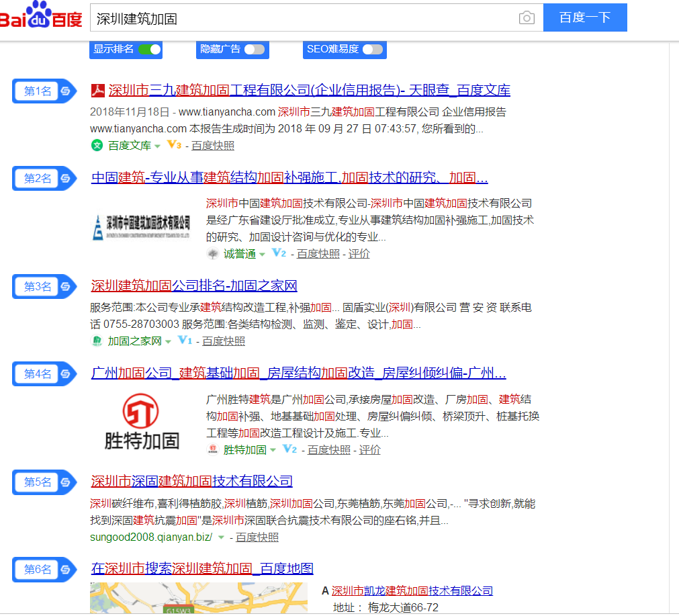The image size is (679, 616).
Task: Click the swirl icon on 第3名 badge
Action: [x=65, y=286]
